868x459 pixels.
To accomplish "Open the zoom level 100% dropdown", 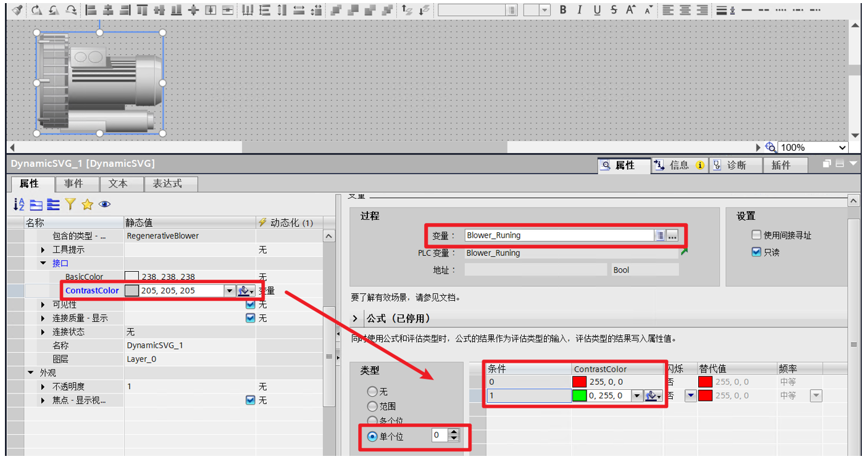I will pyautogui.click(x=843, y=148).
